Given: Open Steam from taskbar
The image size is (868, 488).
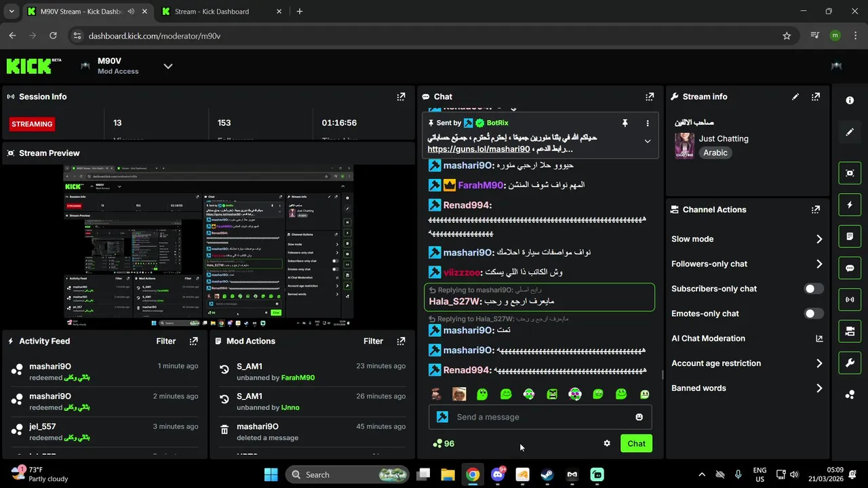Looking at the screenshot, I should 547,474.
